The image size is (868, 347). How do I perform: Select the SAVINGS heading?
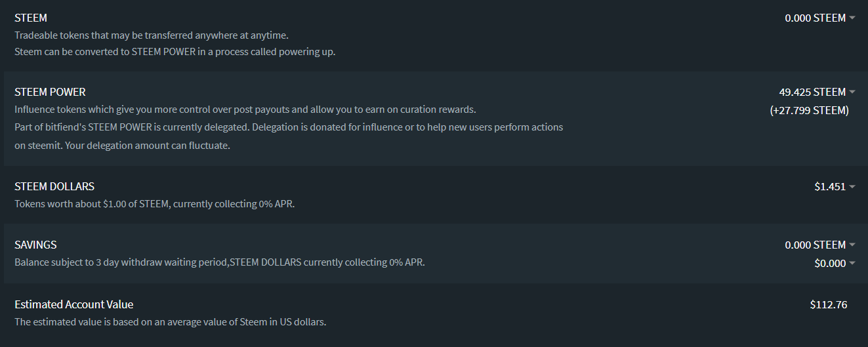click(x=35, y=245)
